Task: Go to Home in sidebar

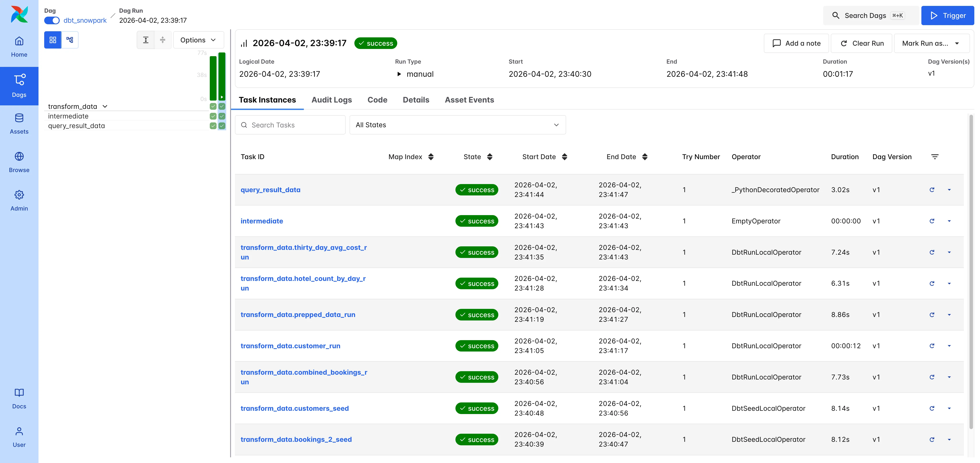Action: 19,47
